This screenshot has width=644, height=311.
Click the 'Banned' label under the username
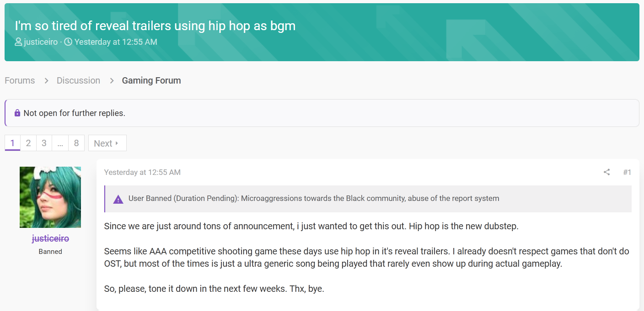tap(50, 252)
